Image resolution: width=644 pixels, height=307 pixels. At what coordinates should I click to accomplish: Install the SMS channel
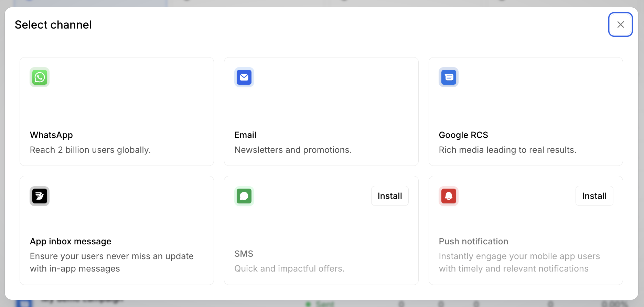[x=390, y=196]
